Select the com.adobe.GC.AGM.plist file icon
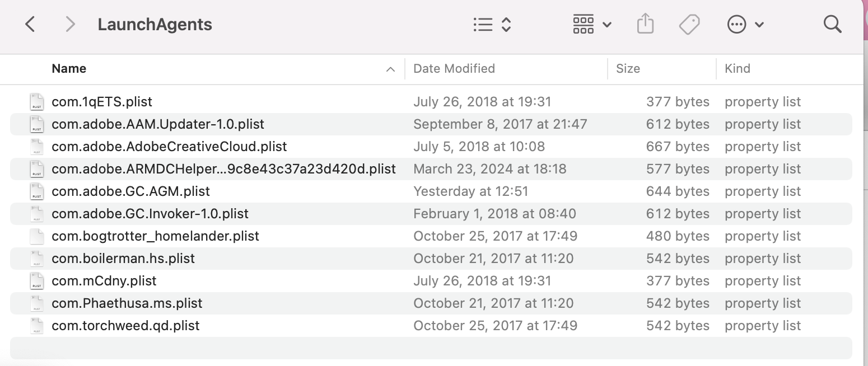This screenshot has height=366, width=868. pyautogui.click(x=37, y=191)
